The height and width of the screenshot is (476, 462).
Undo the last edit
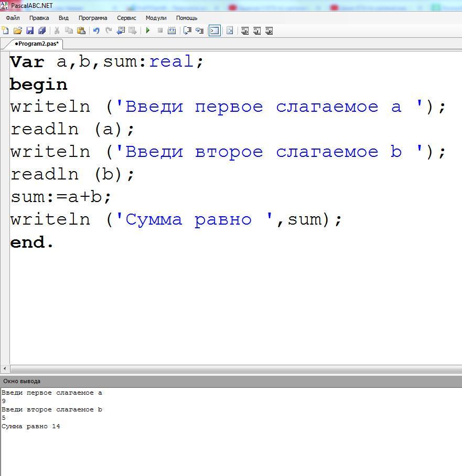pos(96,31)
